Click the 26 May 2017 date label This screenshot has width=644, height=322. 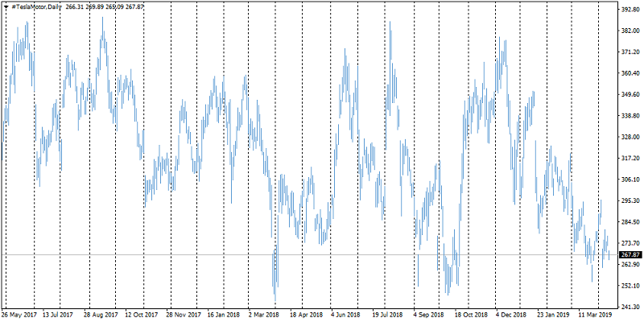click(x=19, y=314)
